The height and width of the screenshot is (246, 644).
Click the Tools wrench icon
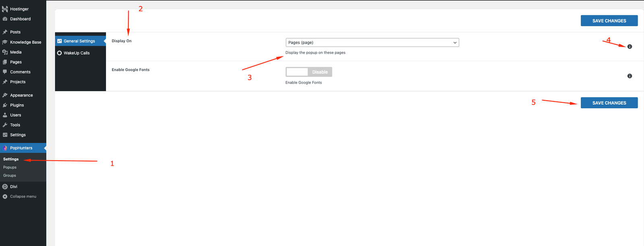pyautogui.click(x=5, y=125)
